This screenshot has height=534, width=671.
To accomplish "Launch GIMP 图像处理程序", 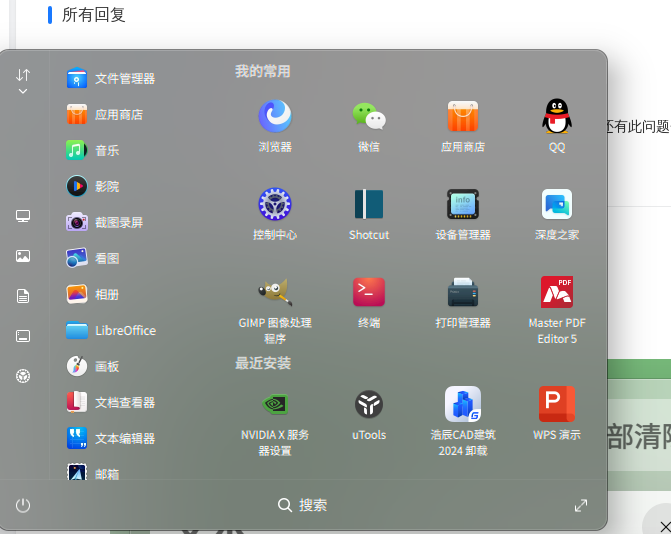I will click(275, 310).
